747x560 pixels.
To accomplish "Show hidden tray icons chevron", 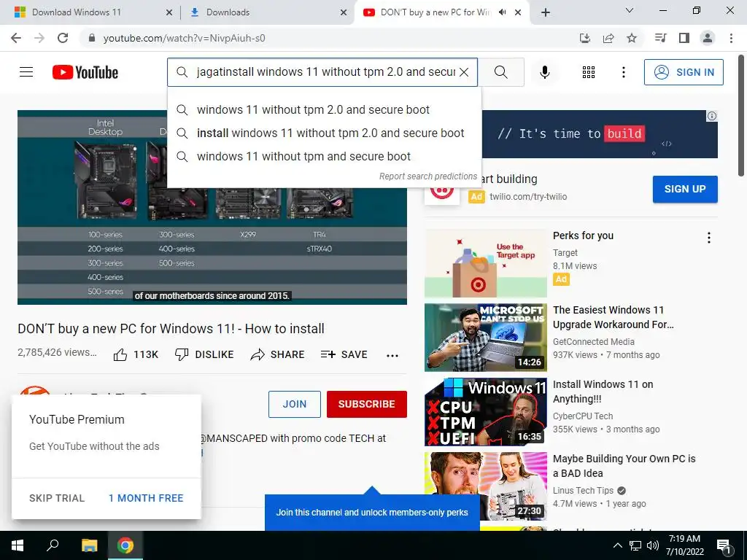I will pos(617,545).
